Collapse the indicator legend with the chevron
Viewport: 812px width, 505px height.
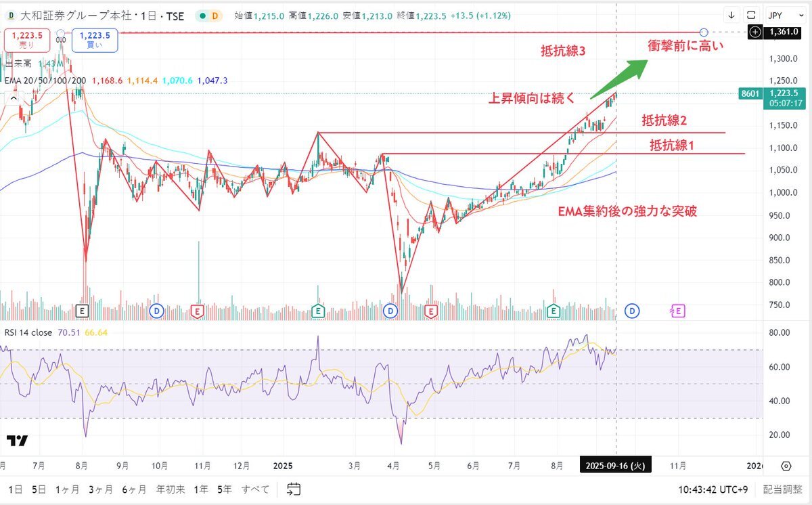[x=12, y=98]
